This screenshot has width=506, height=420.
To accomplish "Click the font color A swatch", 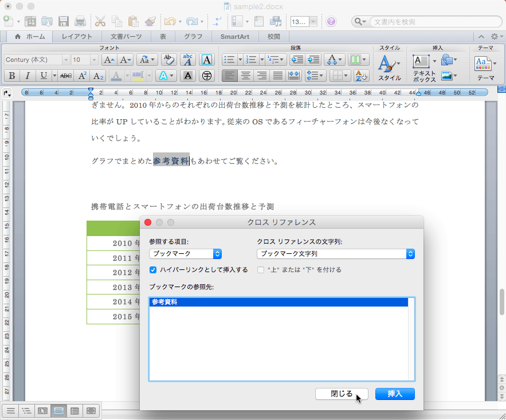I will [116, 76].
